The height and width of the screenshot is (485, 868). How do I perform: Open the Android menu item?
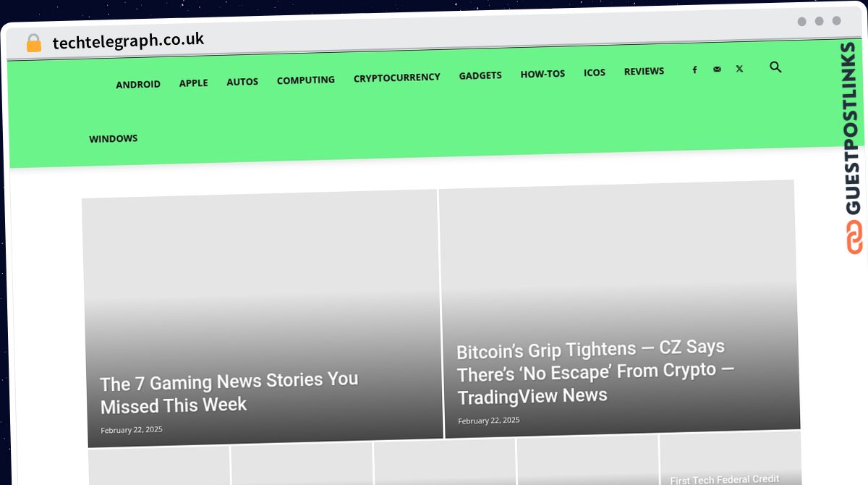pos(138,85)
